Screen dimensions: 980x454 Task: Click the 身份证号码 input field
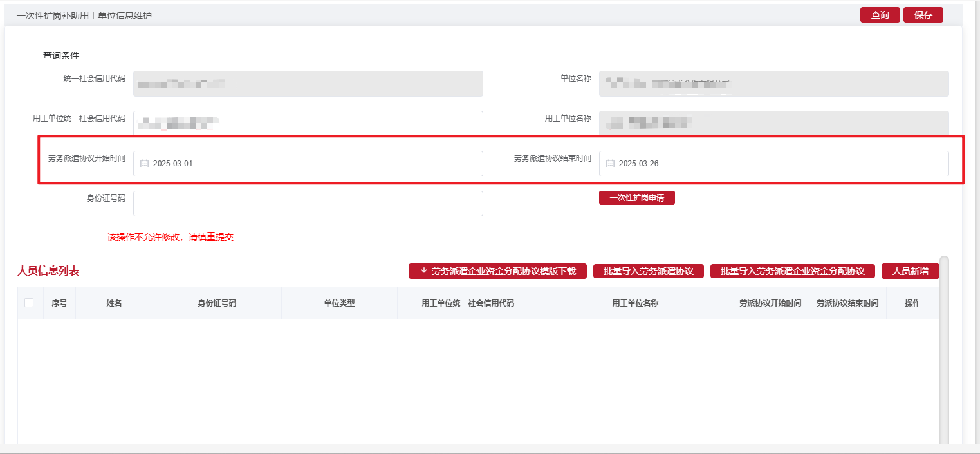[x=308, y=203]
